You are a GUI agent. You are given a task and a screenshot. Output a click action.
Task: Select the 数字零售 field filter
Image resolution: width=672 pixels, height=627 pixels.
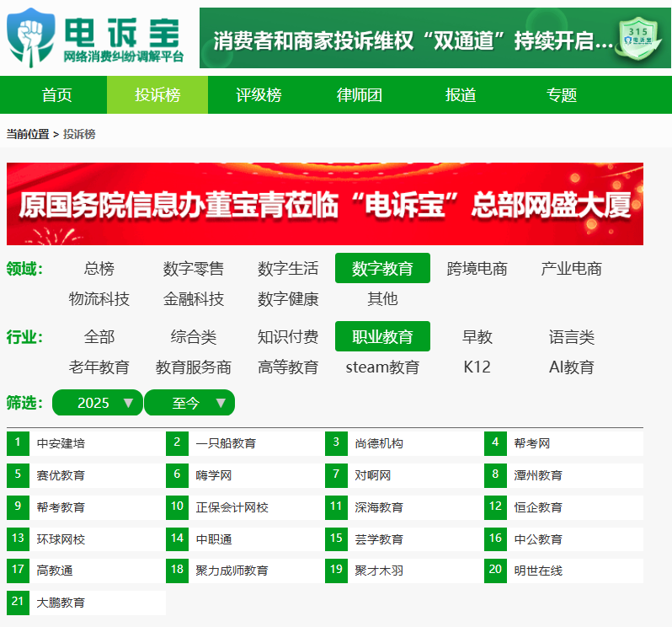pos(194,269)
